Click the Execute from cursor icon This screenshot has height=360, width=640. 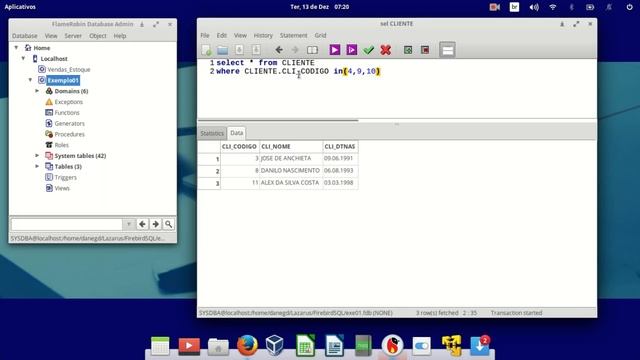351,50
